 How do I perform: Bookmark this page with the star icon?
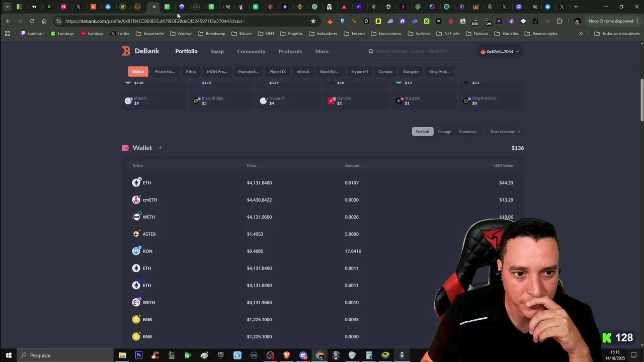(x=313, y=21)
